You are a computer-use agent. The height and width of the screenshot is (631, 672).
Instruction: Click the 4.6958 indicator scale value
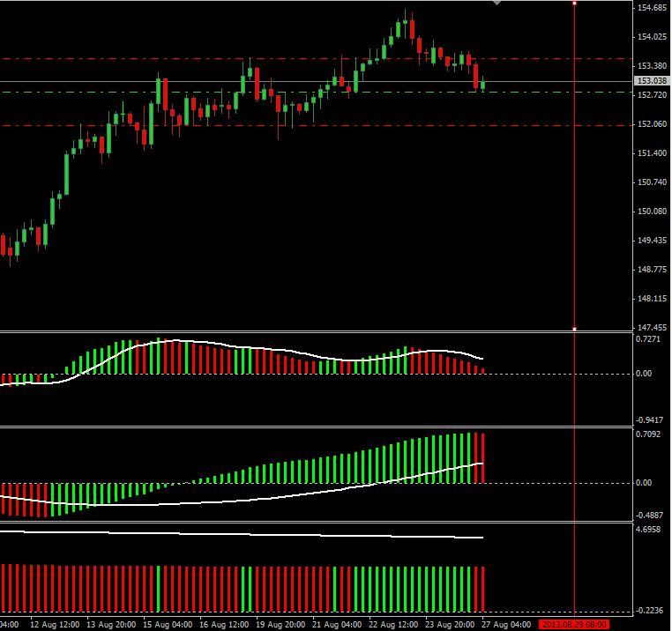pos(648,530)
